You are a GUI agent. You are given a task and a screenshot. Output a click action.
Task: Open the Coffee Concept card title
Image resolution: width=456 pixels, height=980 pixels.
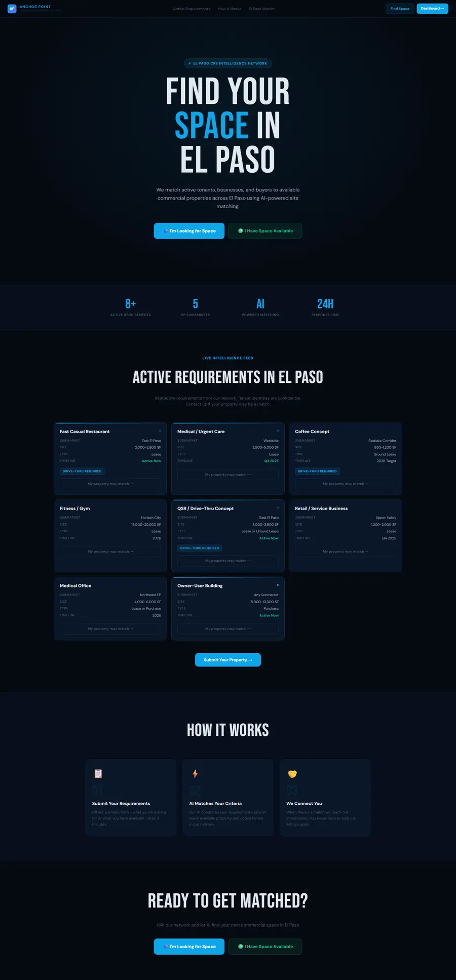click(x=312, y=432)
